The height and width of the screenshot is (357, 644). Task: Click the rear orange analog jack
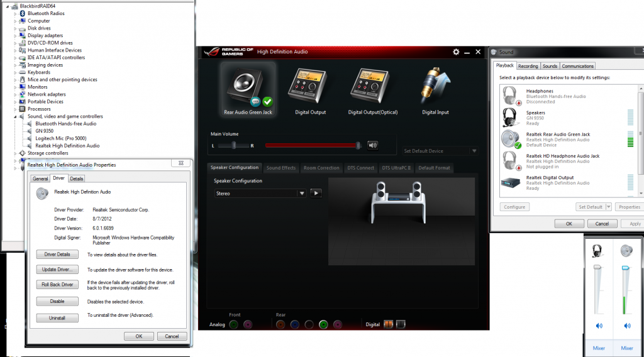(x=280, y=324)
